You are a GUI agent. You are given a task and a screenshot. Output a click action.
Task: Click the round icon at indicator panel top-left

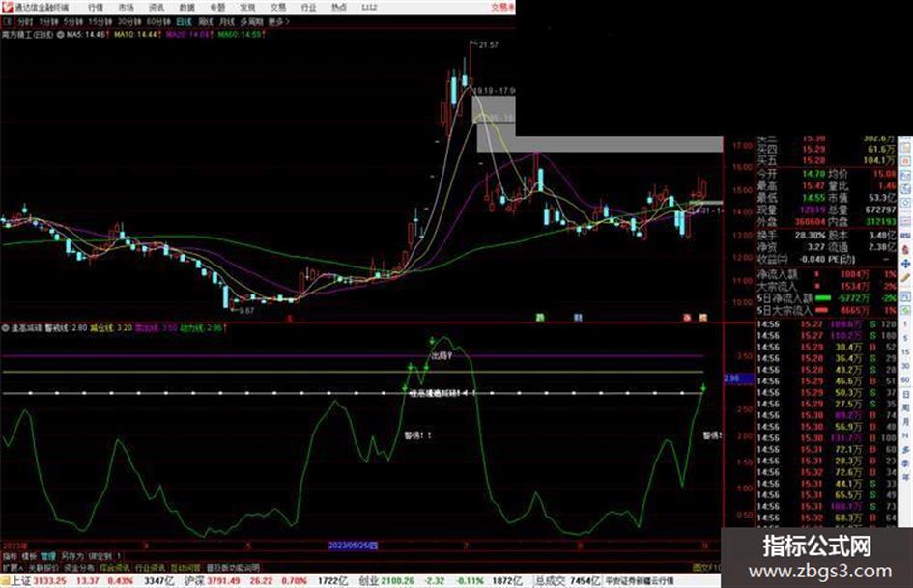pos(5,328)
